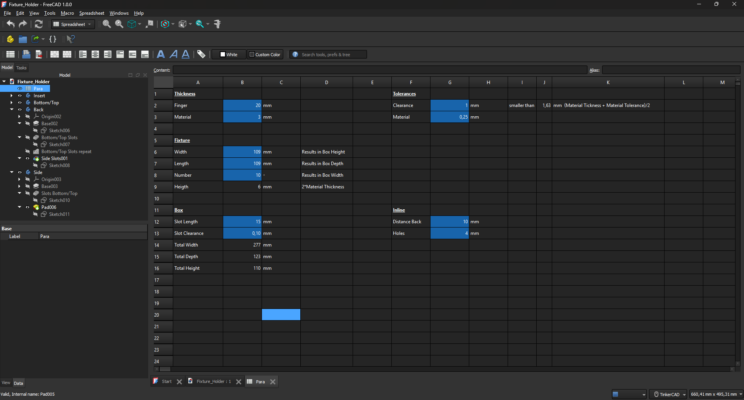Click the Content input field
Screen dimensions: 744x400
380,70
